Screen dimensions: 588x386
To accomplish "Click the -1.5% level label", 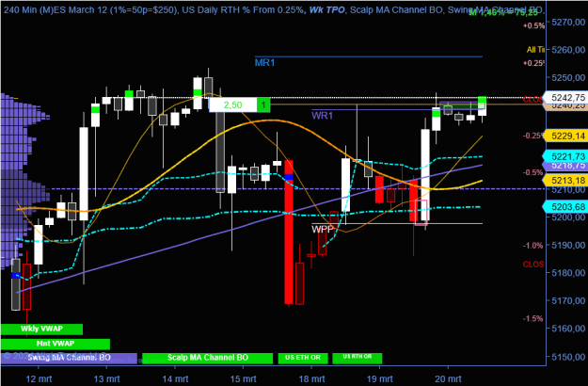I will point(532,318).
